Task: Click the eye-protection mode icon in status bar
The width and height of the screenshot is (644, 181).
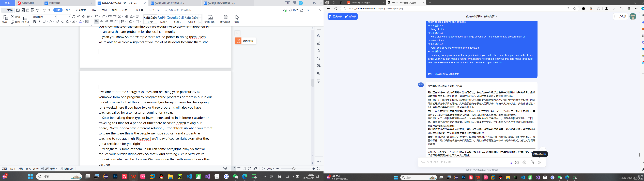Action: [x=225, y=169]
